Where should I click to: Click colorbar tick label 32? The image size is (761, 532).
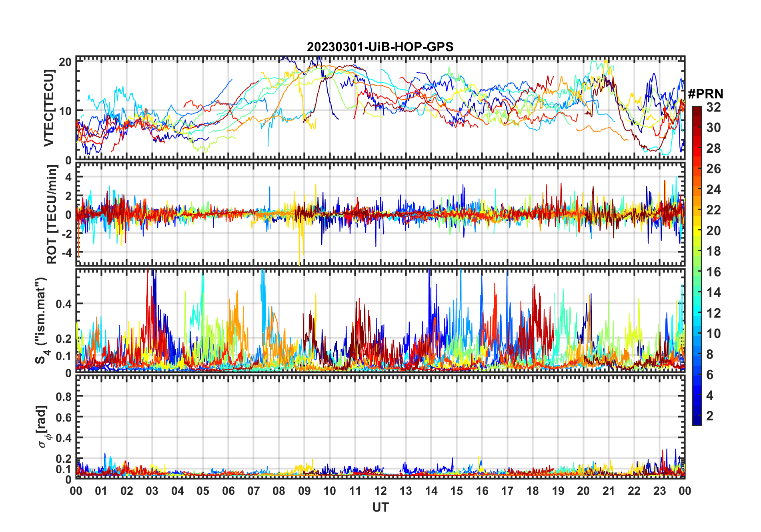pos(713,107)
